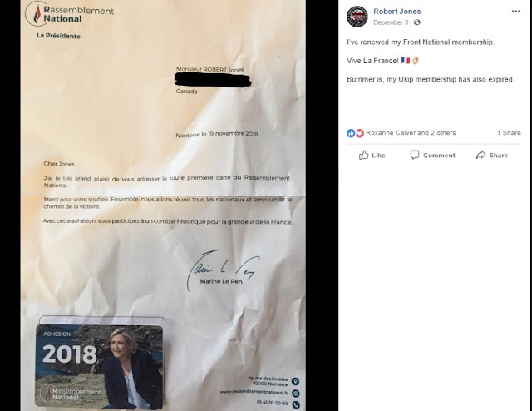Viewport: 532px width, 411px height.
Task: Click the Comment speech bubble icon
Action: coord(415,155)
